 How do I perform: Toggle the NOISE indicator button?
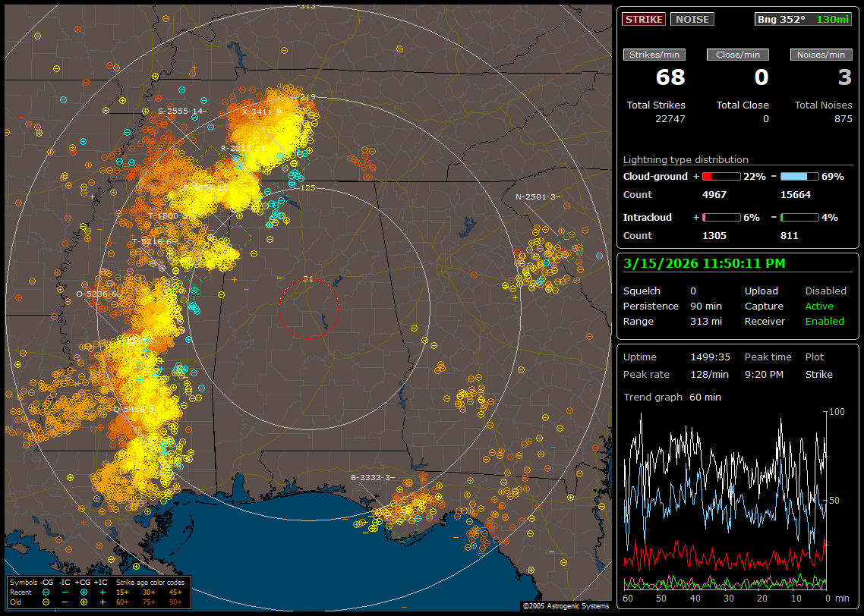[692, 19]
